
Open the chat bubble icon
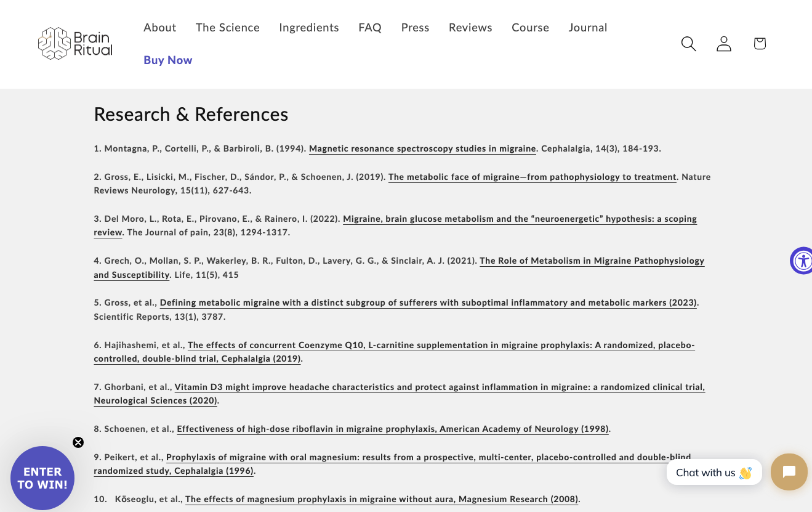pos(789,472)
